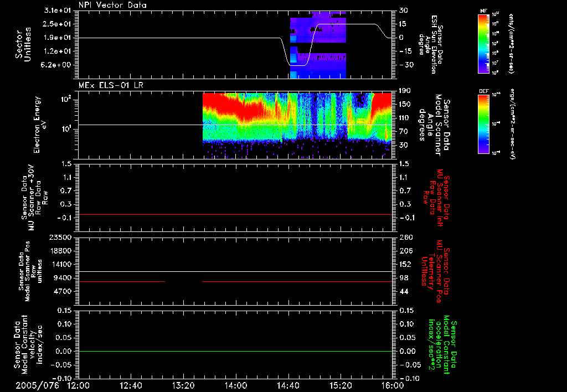Click the "206" telemetry tick label

pos(405,251)
